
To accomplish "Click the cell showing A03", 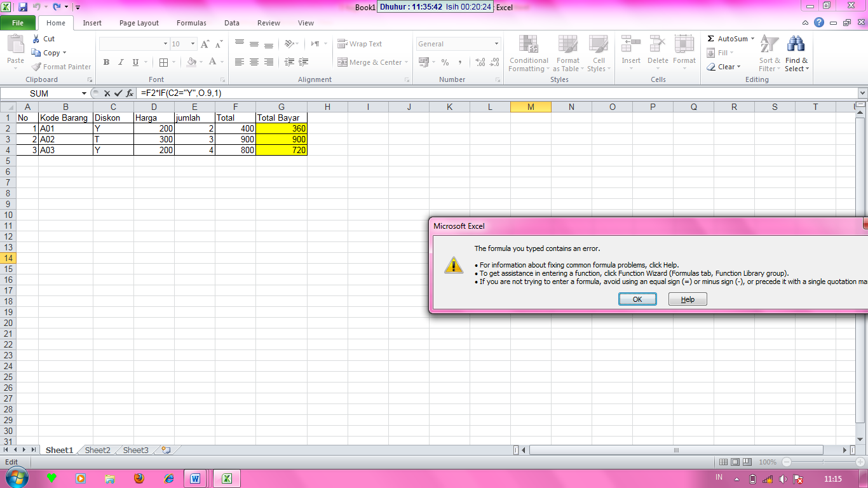I will pyautogui.click(x=65, y=150).
